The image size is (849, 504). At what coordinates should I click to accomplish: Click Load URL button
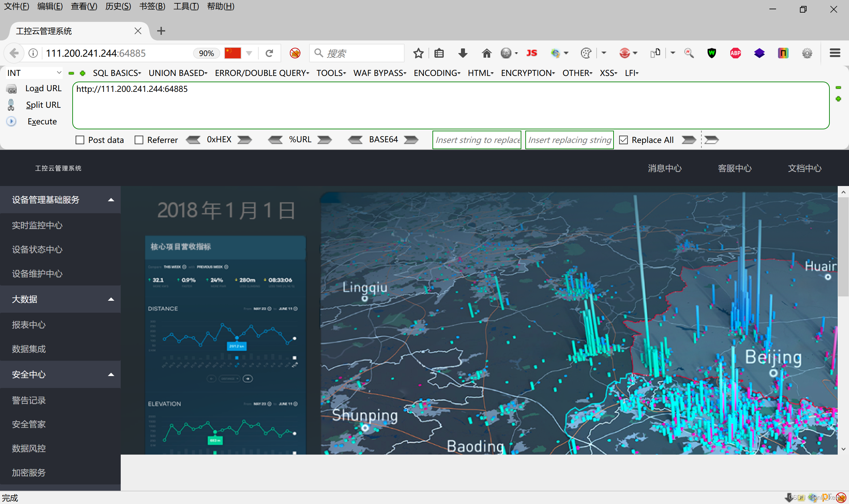coord(43,88)
